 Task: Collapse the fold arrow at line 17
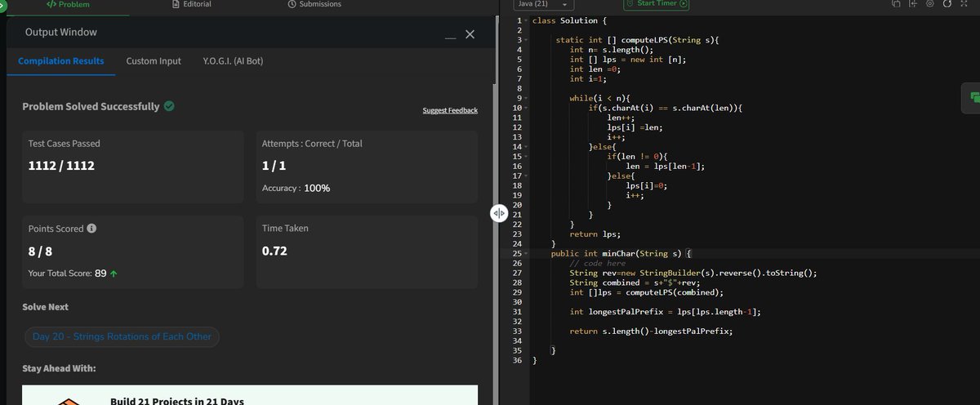526,176
